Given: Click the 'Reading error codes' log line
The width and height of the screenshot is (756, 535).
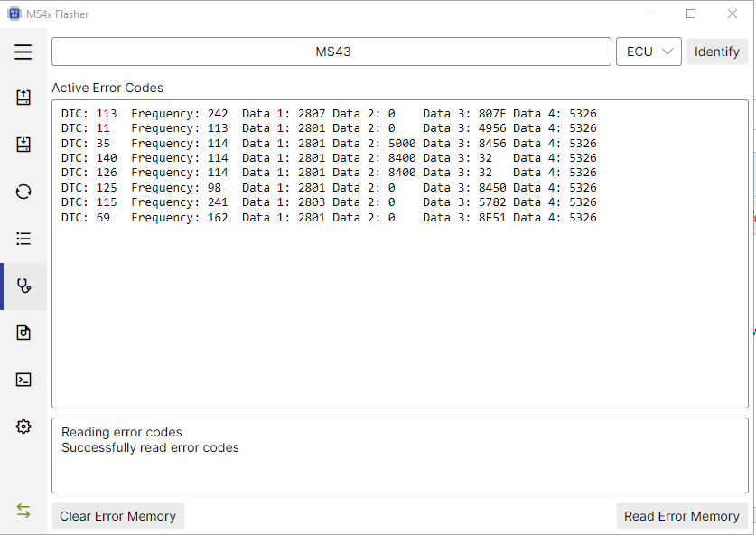Looking at the screenshot, I should (x=122, y=432).
